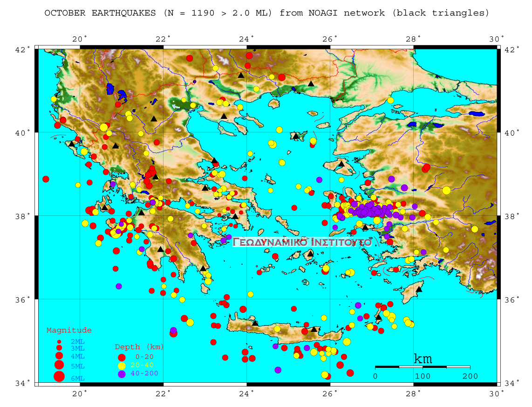Click the station triangle on Limnos island

(296, 137)
